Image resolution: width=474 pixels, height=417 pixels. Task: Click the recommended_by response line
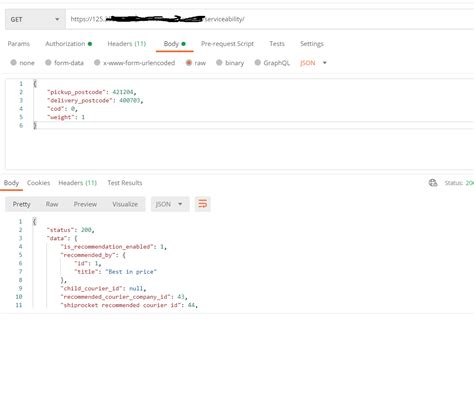point(93,255)
